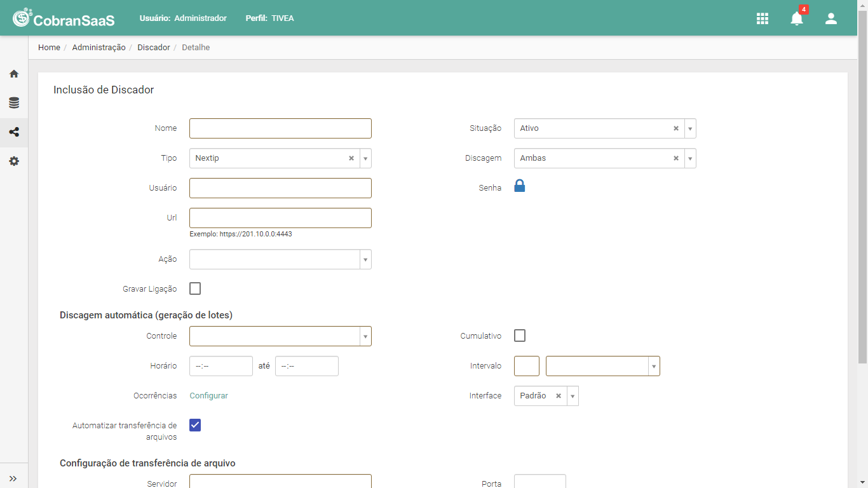Expand the sidebar with double chevron
868x488 pixels.
pyautogui.click(x=13, y=478)
